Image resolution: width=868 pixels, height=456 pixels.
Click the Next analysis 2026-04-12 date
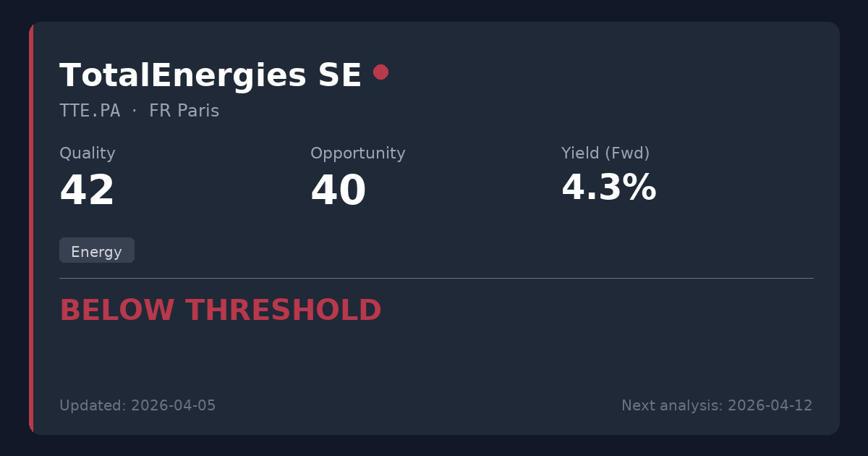(x=716, y=405)
